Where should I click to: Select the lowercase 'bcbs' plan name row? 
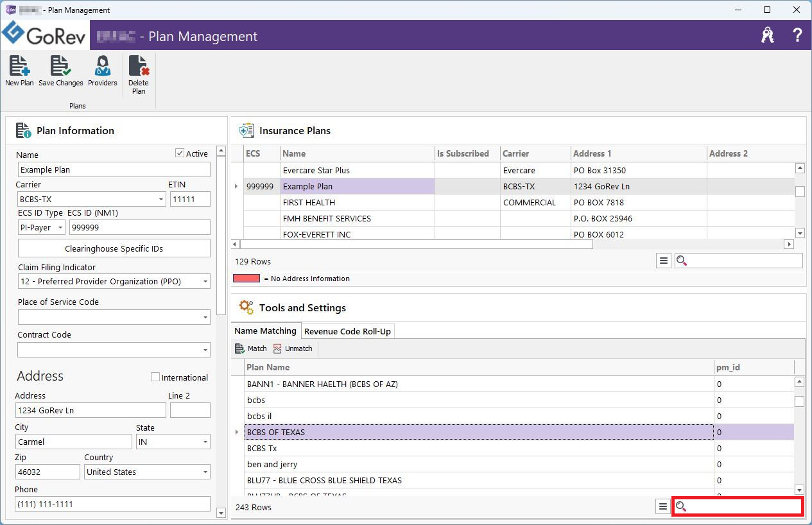[x=479, y=400]
